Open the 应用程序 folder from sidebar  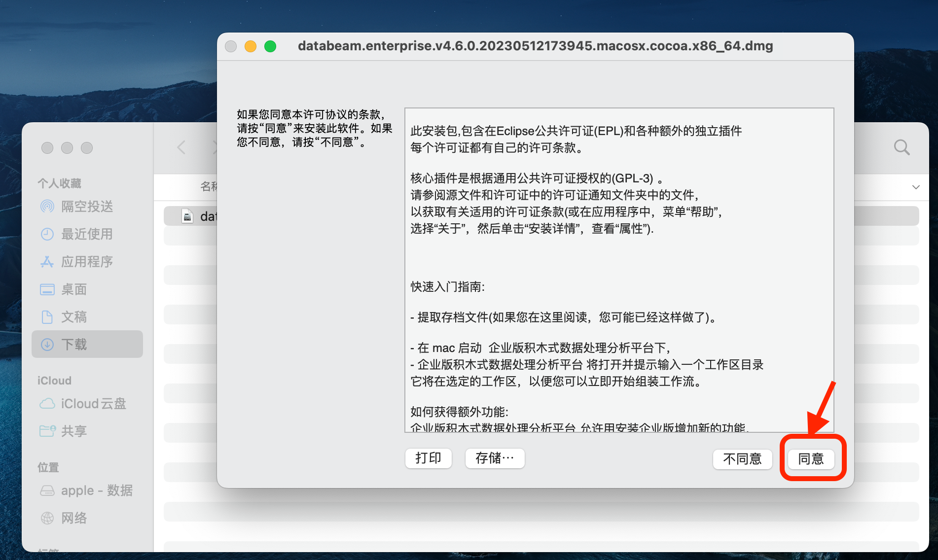pyautogui.click(x=86, y=262)
